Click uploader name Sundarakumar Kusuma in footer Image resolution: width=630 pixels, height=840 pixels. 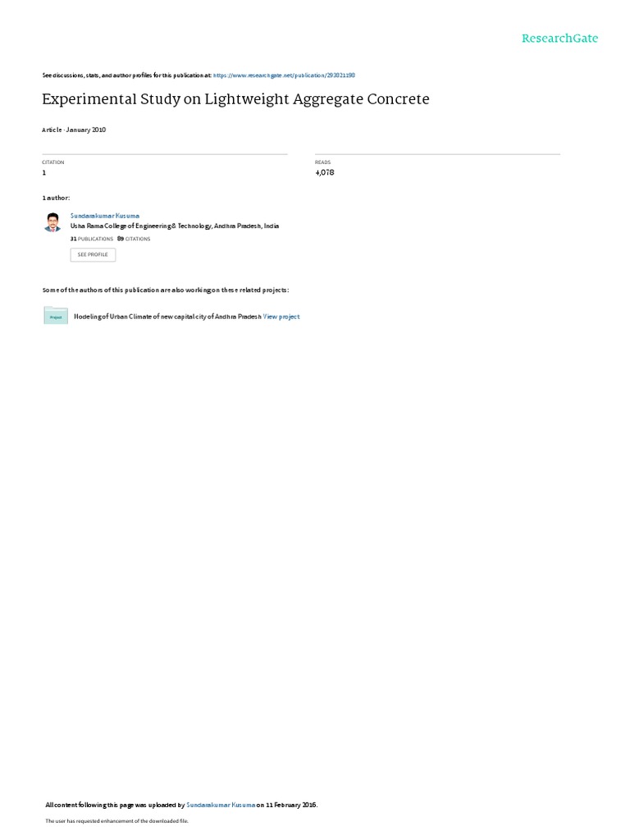tap(221, 805)
